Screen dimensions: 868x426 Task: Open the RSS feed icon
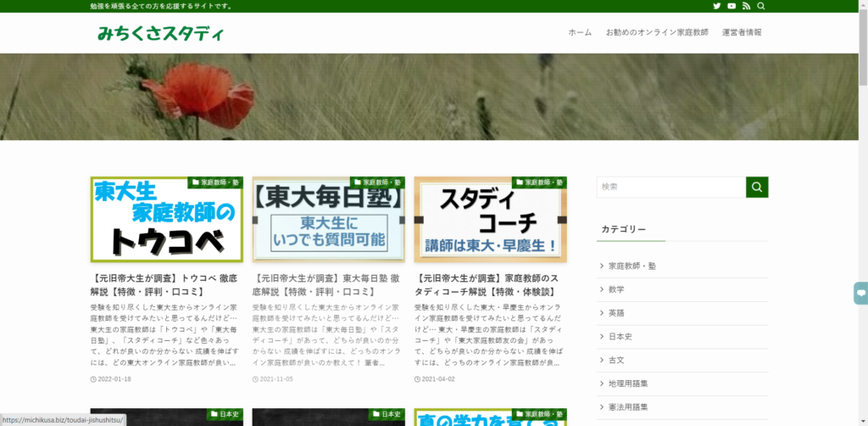[x=746, y=6]
